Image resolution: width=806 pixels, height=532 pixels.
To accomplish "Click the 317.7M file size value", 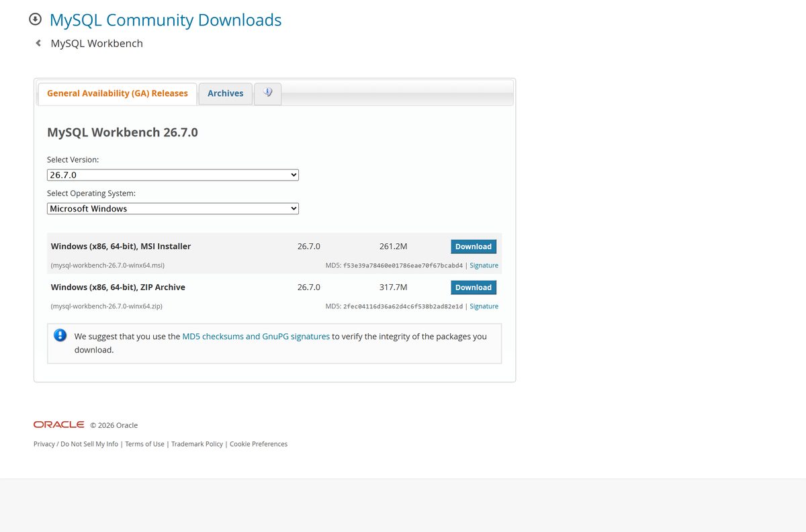I will (x=394, y=287).
